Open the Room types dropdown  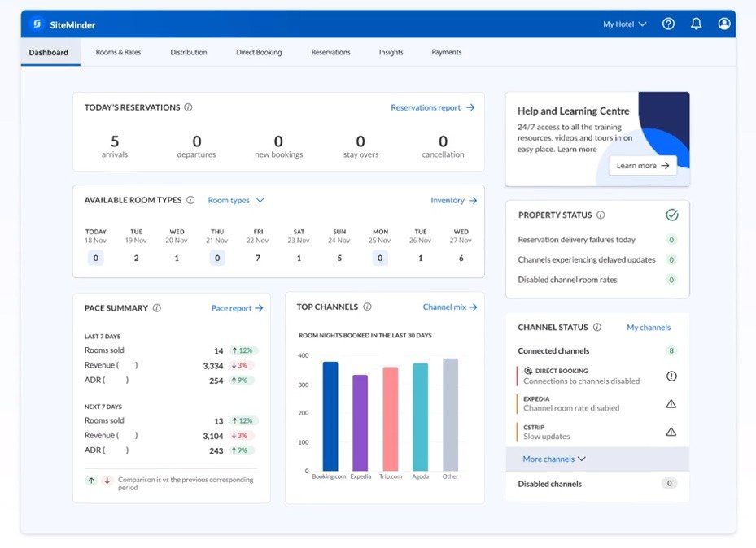237,199
